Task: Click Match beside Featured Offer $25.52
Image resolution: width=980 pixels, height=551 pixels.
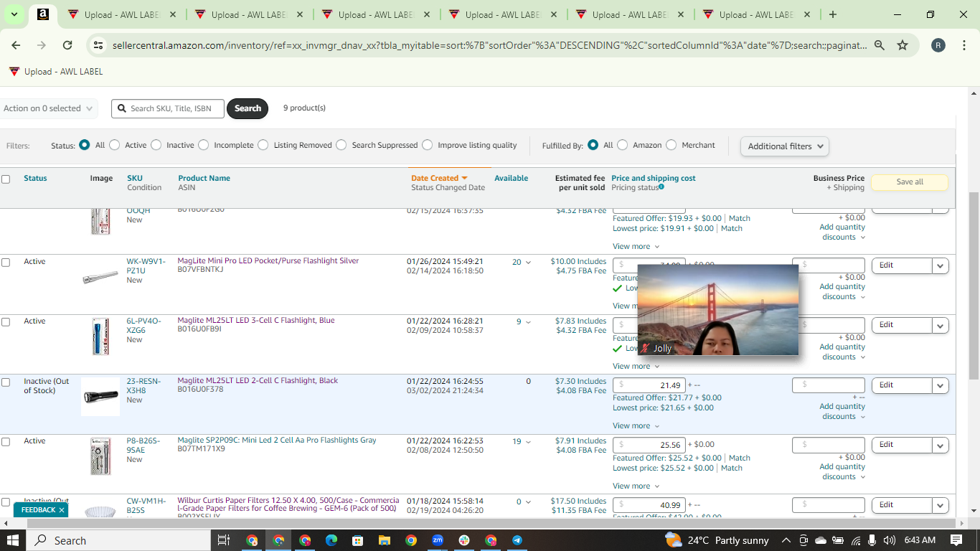Action: [x=740, y=458]
